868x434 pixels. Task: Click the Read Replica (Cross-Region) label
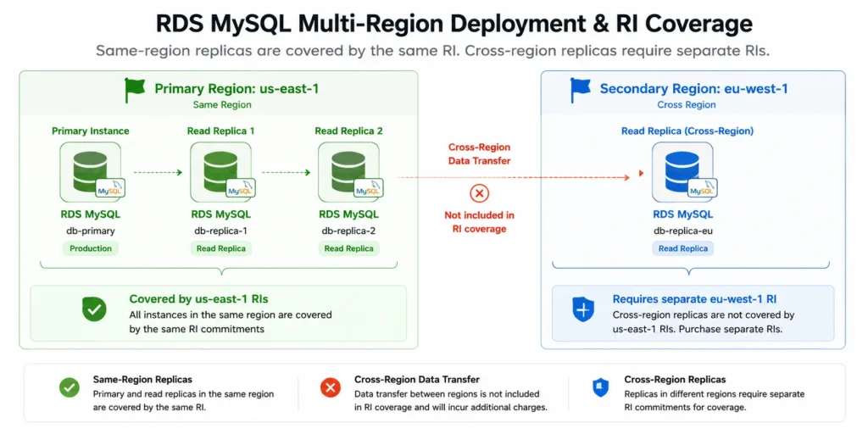coord(687,131)
